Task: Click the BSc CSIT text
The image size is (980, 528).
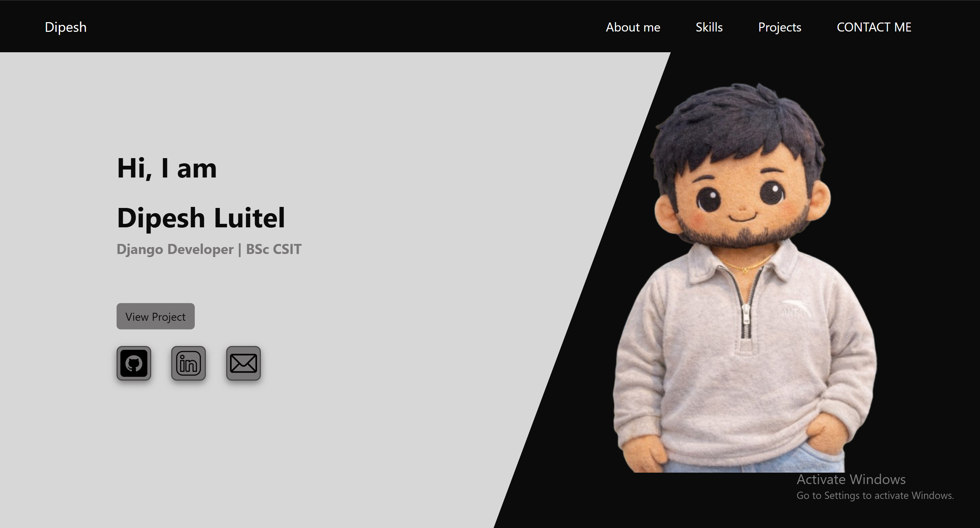Action: click(274, 249)
